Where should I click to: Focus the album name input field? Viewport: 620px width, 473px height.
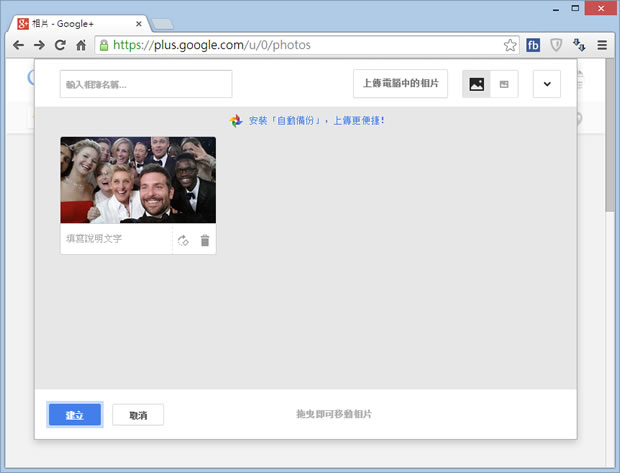pos(146,84)
